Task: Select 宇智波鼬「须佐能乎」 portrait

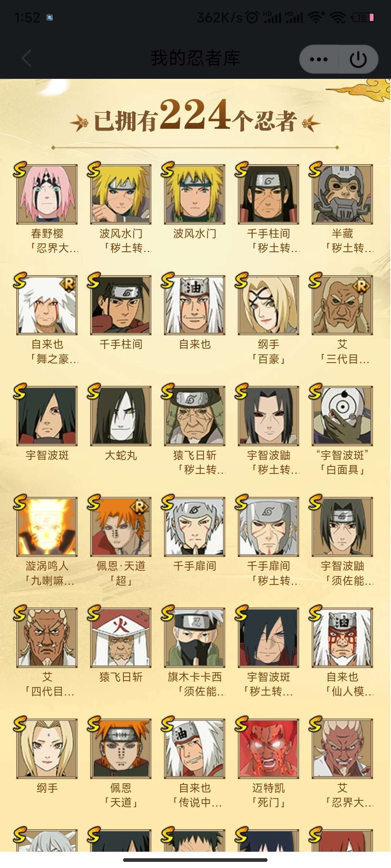Action: tap(342, 527)
